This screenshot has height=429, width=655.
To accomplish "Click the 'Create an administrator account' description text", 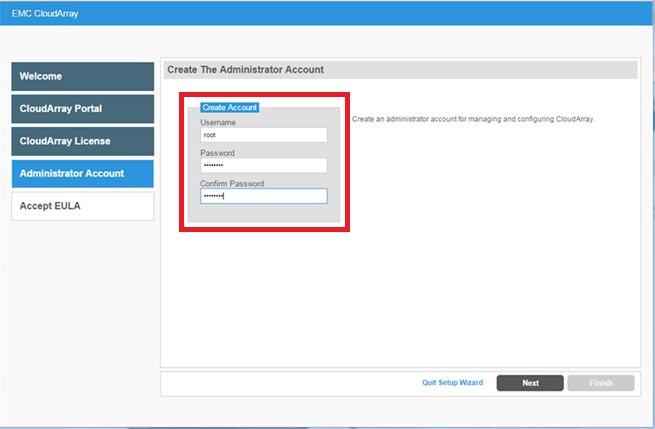I will [473, 119].
